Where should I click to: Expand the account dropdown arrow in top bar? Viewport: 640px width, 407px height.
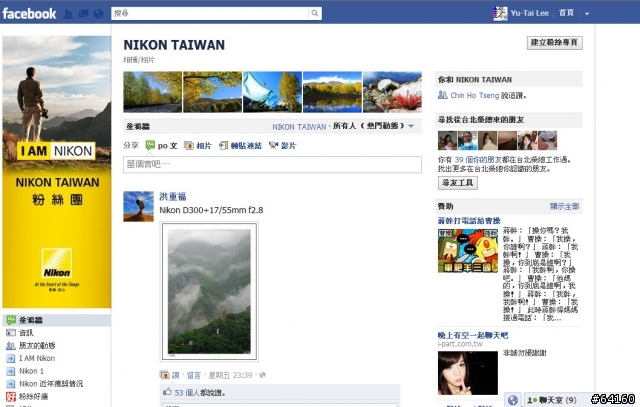[587, 13]
